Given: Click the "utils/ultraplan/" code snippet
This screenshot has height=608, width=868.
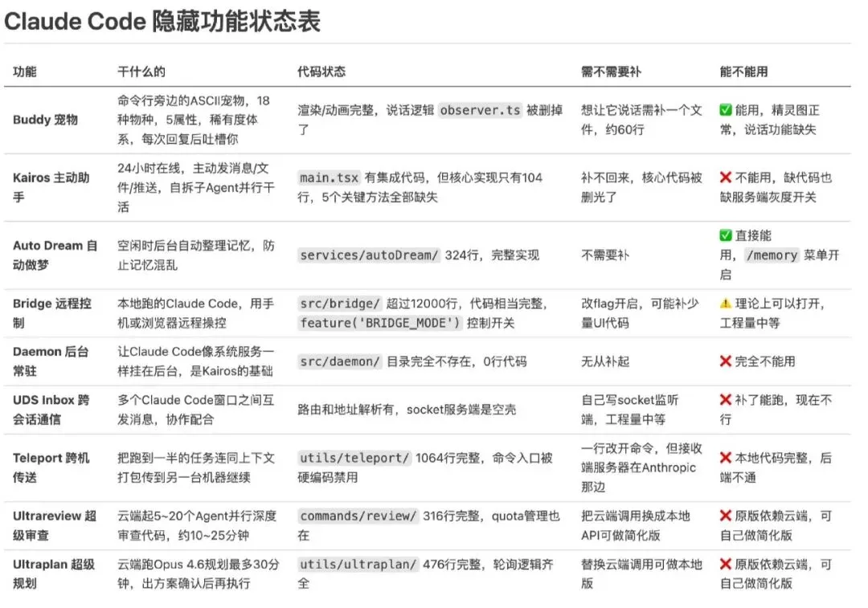Looking at the screenshot, I should click(358, 565).
